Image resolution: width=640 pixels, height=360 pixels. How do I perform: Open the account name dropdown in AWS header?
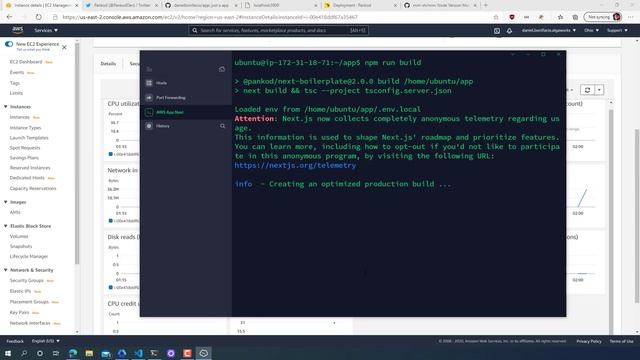pos(549,30)
